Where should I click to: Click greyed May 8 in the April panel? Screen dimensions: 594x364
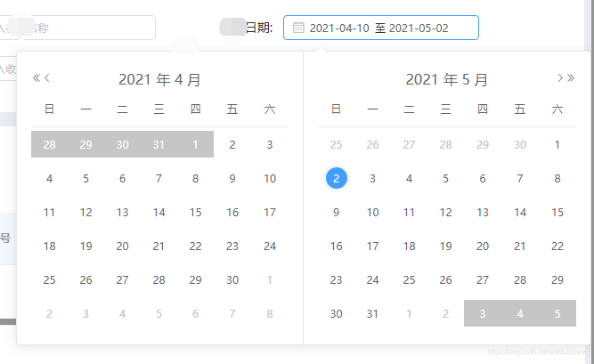(270, 313)
